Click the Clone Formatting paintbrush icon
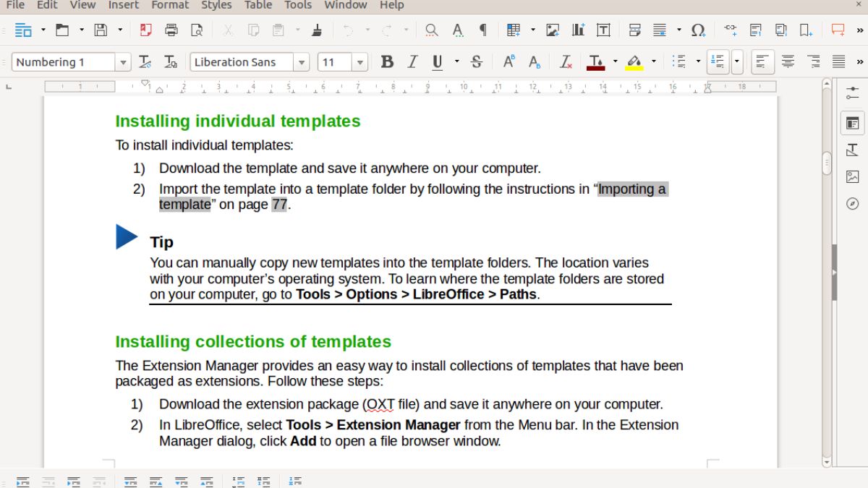The image size is (868, 488). click(x=316, y=30)
